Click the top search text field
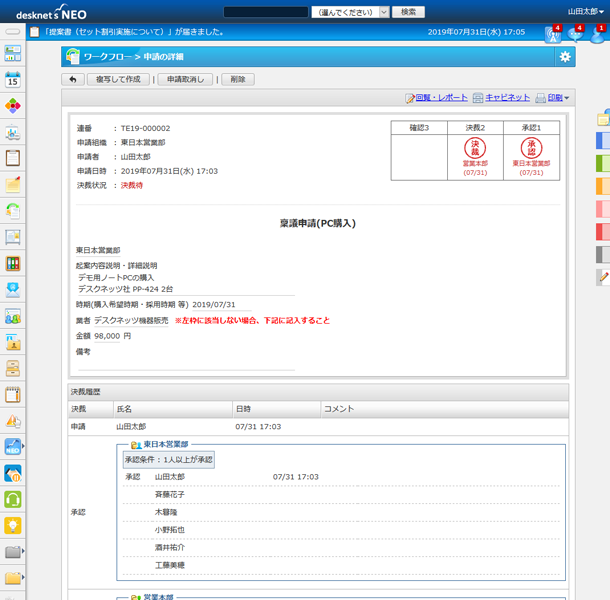 tap(265, 11)
